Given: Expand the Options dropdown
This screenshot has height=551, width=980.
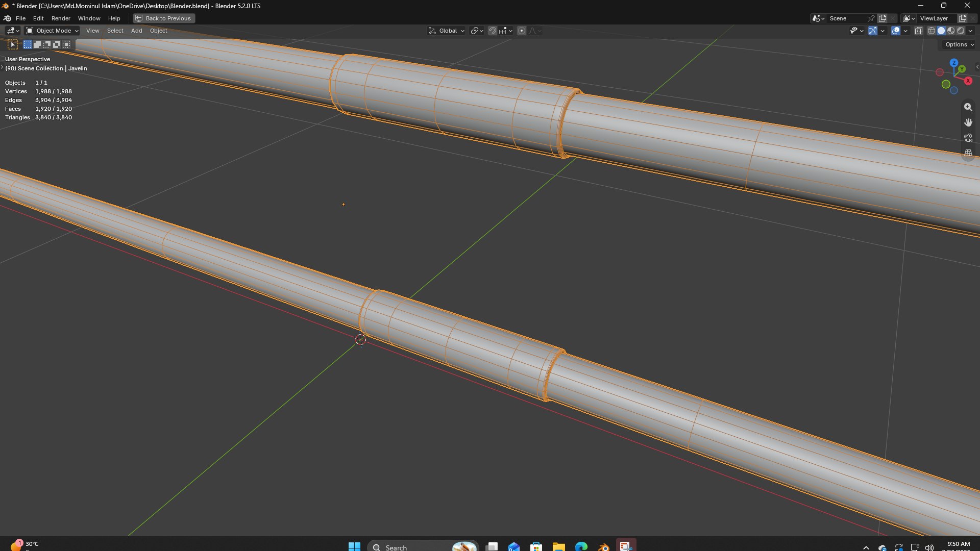Looking at the screenshot, I should [x=960, y=44].
